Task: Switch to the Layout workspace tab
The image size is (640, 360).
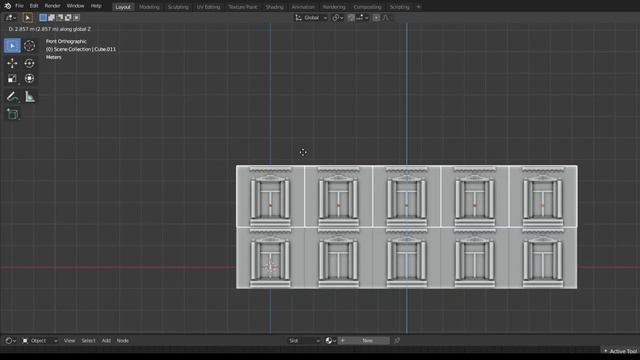Action: pos(123,7)
